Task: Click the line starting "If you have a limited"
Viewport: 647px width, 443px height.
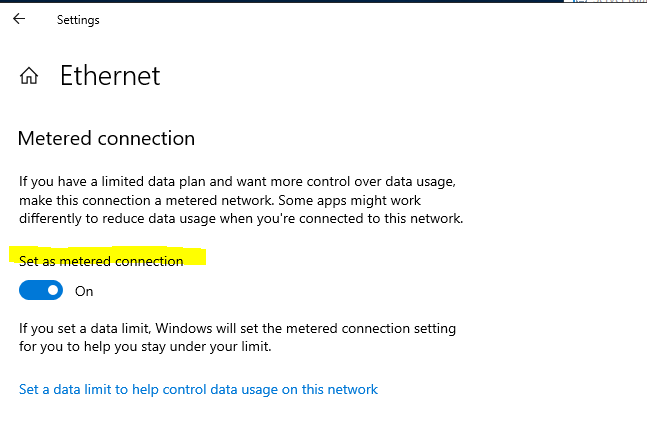Action: point(237,181)
